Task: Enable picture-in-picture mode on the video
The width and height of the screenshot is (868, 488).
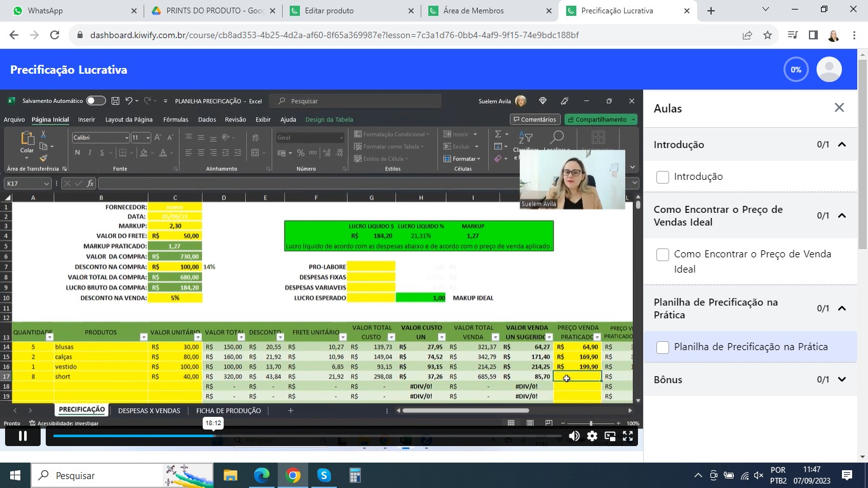Action: (610, 436)
